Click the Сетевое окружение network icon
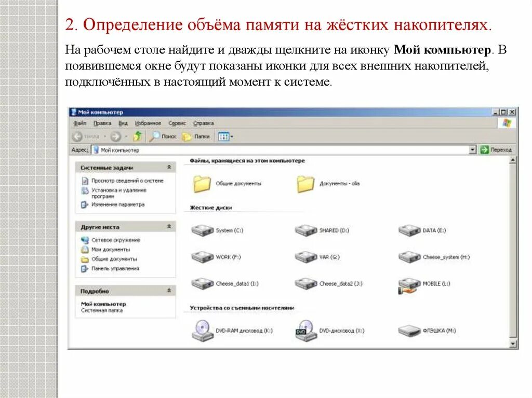The width and height of the screenshot is (532, 398). coord(85,240)
